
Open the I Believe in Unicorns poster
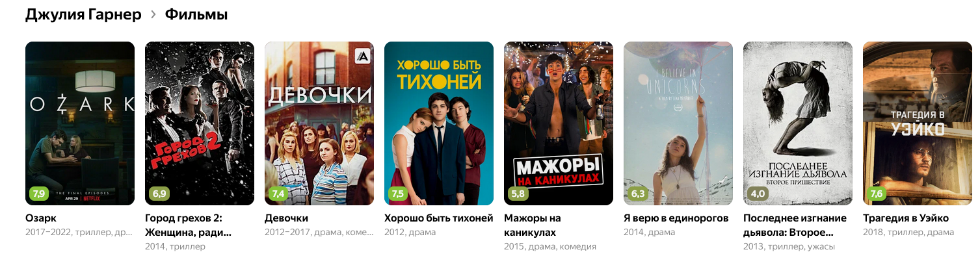[678, 123]
